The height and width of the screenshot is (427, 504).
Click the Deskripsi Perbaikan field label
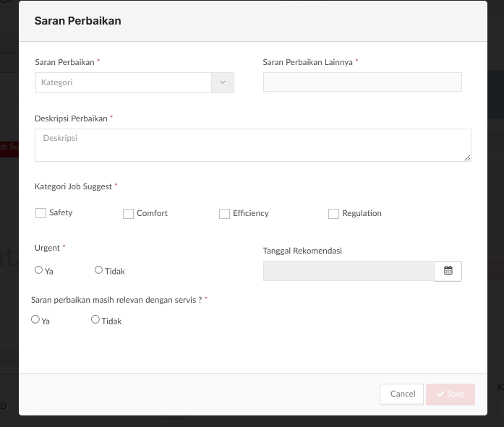71,118
